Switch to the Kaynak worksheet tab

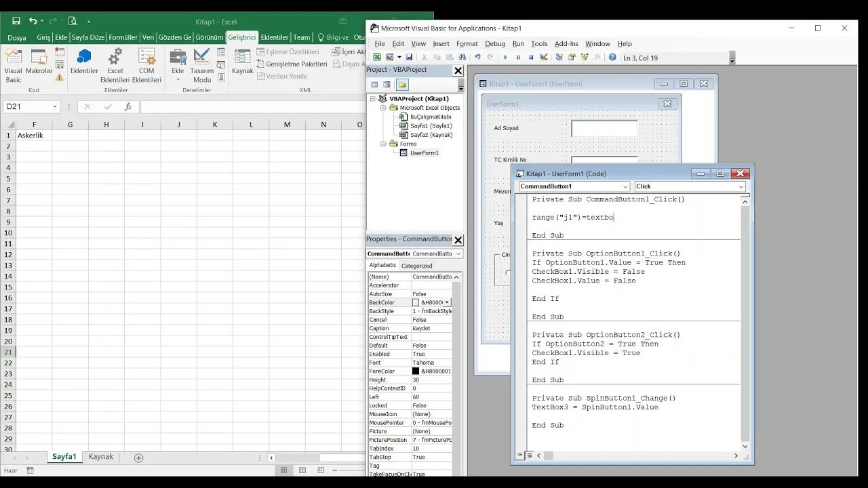tap(101, 457)
